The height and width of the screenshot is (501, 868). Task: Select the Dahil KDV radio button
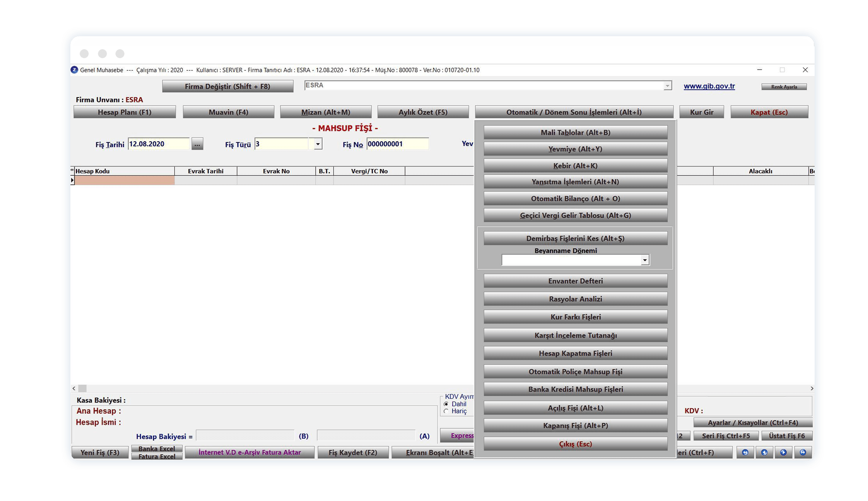click(x=446, y=404)
